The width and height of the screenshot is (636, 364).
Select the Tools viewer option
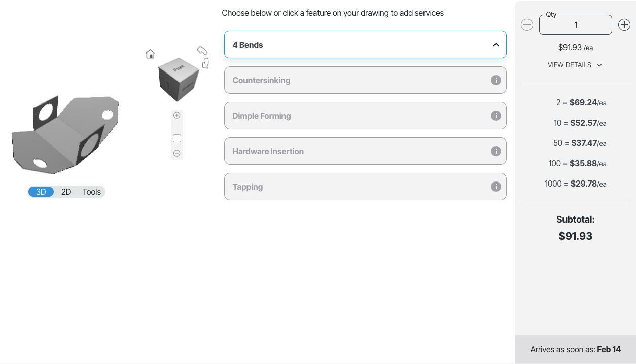click(92, 192)
